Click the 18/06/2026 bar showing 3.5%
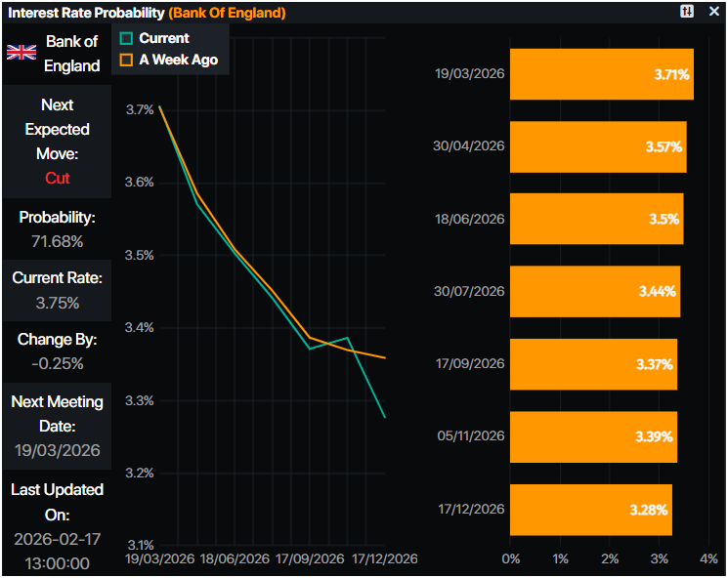 (596, 219)
